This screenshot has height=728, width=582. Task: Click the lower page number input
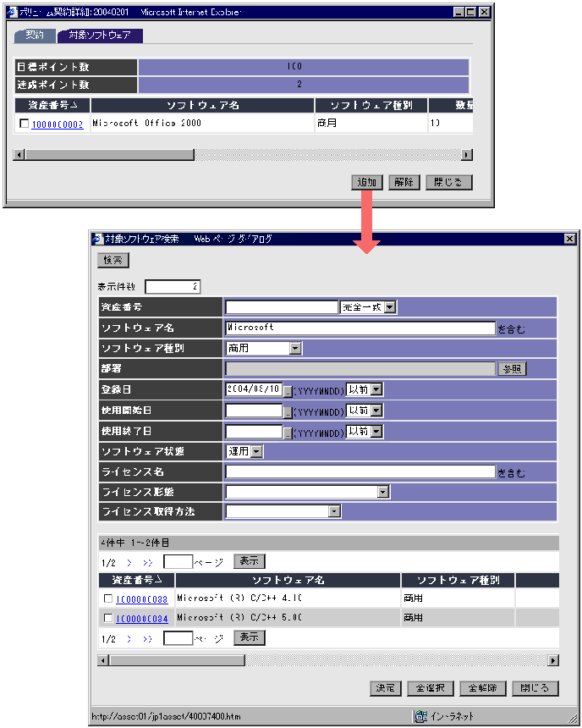178,638
